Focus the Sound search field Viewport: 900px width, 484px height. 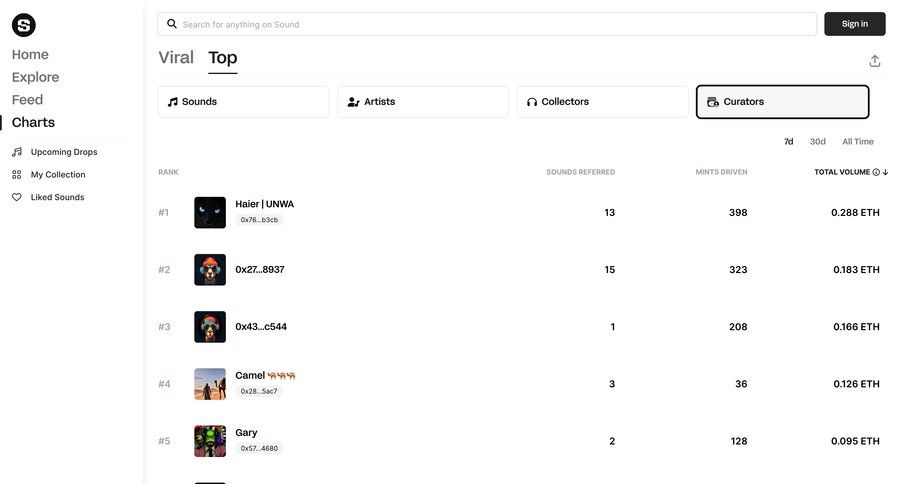(x=490, y=24)
